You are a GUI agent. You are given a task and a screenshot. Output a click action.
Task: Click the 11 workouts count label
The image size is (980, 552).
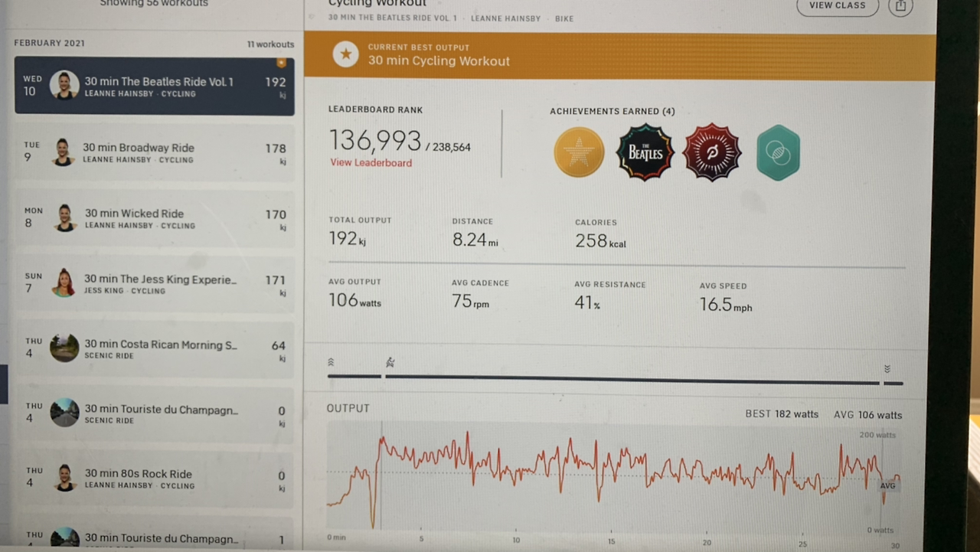click(270, 44)
